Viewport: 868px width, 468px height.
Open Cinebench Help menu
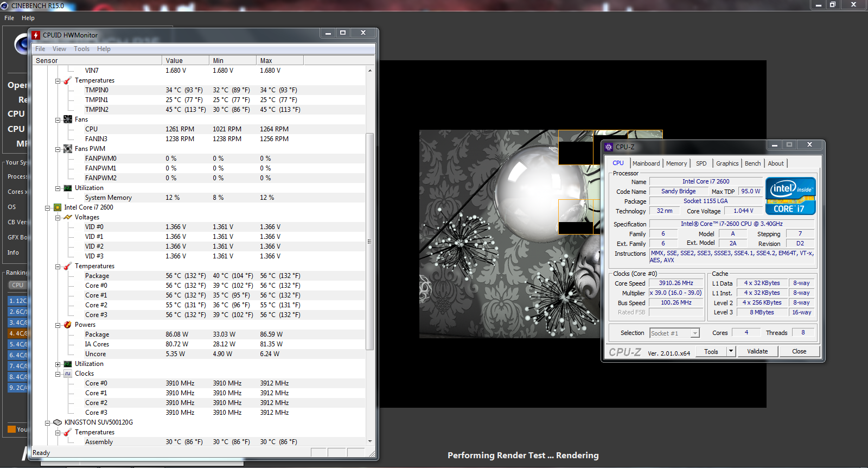tap(28, 18)
